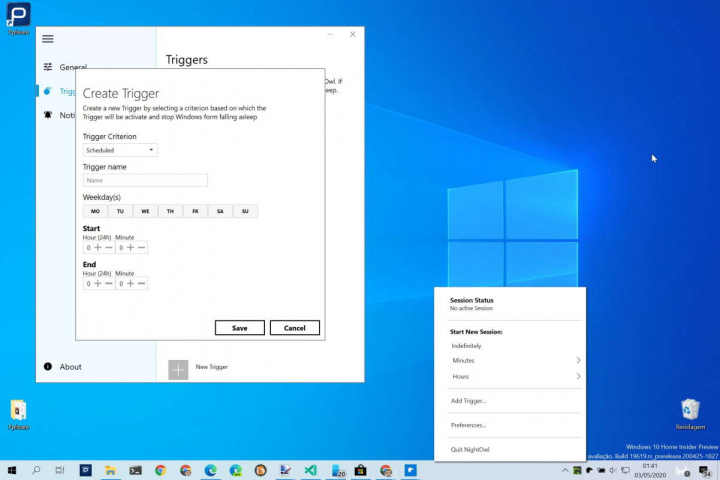Screen dimensions: 720x480
Task: Open File Explorer from the taskbar
Action: (110, 470)
